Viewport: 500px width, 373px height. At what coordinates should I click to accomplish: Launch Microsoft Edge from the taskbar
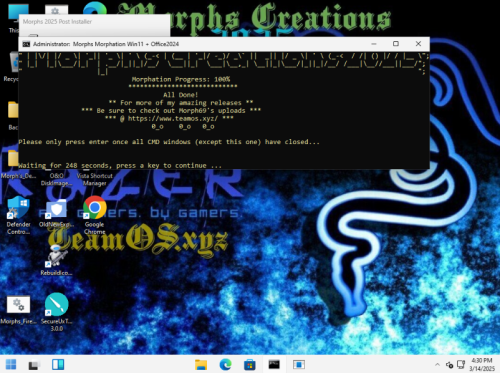click(x=225, y=364)
